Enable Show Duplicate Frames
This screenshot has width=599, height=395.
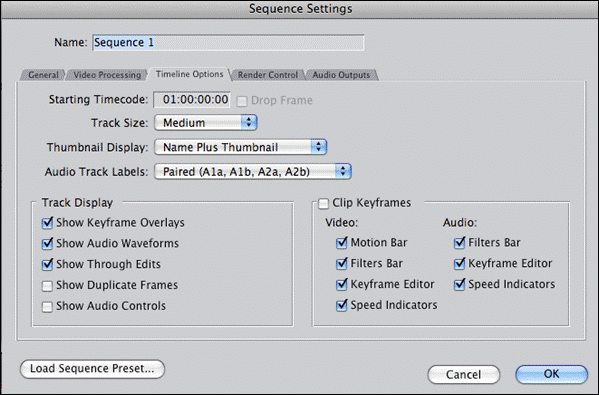[47, 286]
